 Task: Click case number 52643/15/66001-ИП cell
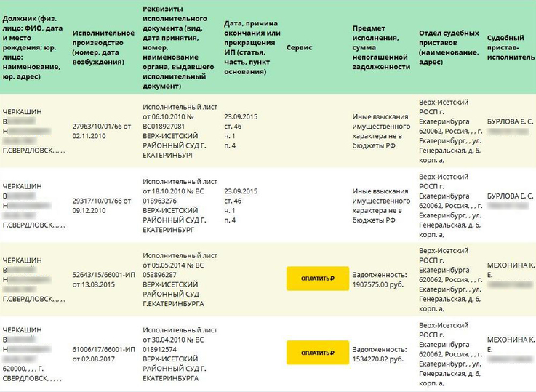click(104, 279)
